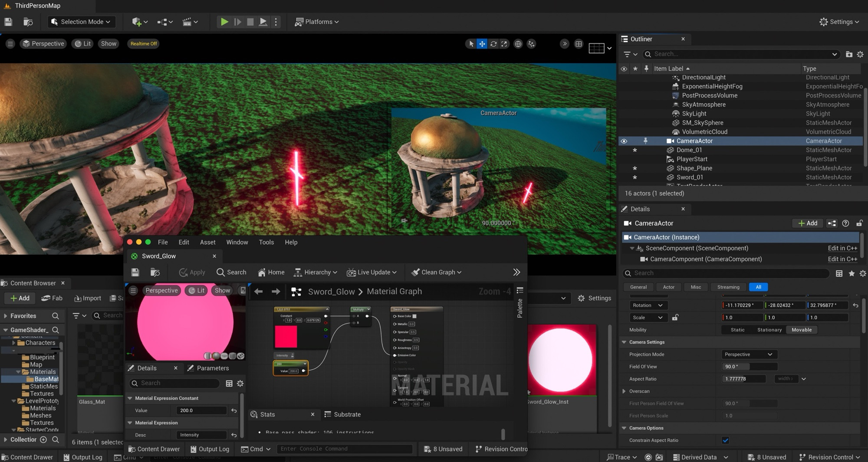Image resolution: width=868 pixels, height=462 pixels.
Task: Toggle CameraActor visibility eye in the Outliner
Action: click(x=624, y=141)
